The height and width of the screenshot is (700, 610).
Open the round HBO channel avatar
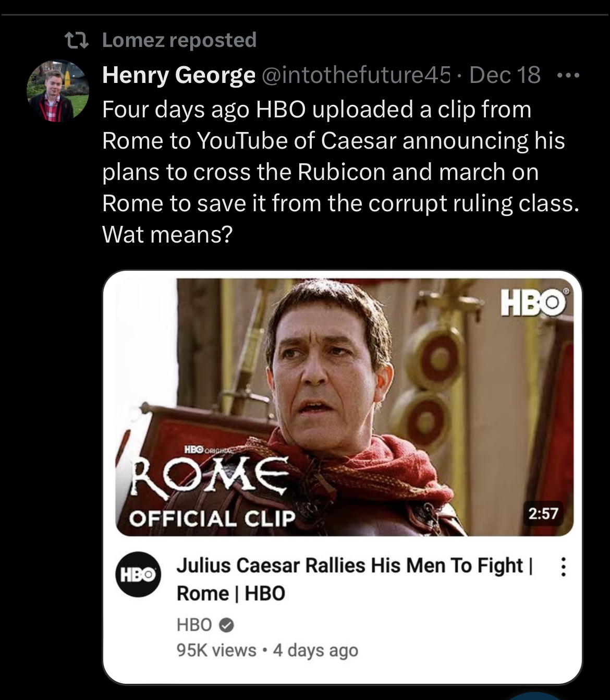[138, 574]
